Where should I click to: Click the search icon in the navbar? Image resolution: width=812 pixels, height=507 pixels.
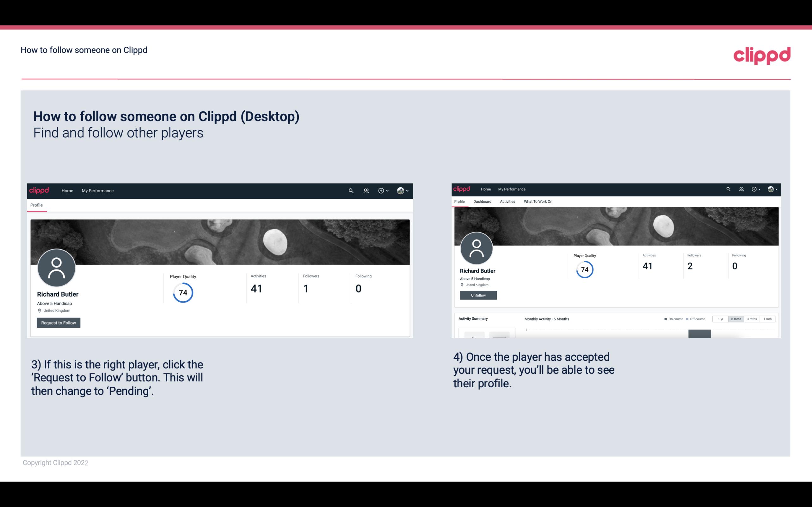pos(350,191)
